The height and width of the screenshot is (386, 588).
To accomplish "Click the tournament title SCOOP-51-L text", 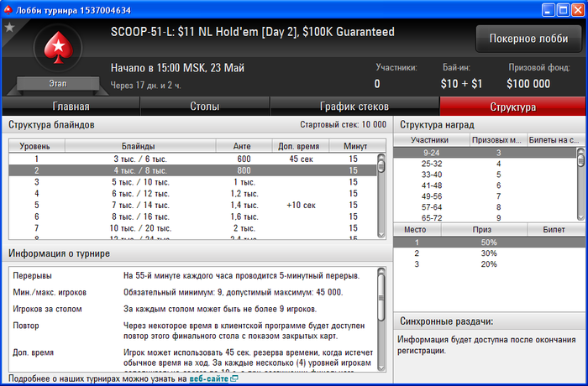I will pyautogui.click(x=252, y=32).
